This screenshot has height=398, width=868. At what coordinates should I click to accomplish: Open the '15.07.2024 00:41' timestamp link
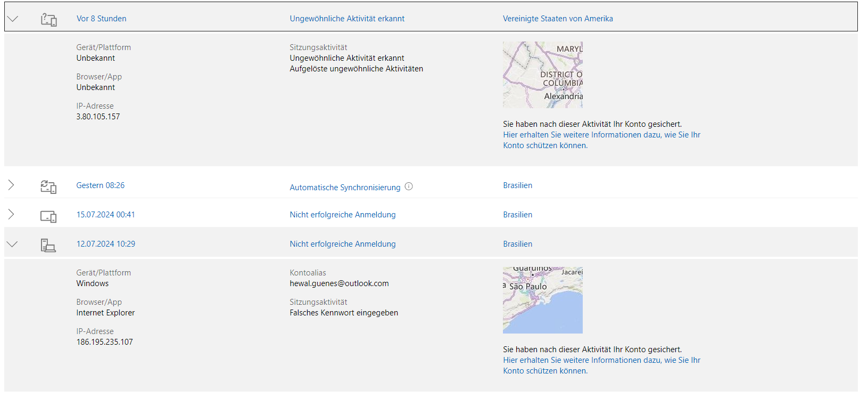[105, 215]
